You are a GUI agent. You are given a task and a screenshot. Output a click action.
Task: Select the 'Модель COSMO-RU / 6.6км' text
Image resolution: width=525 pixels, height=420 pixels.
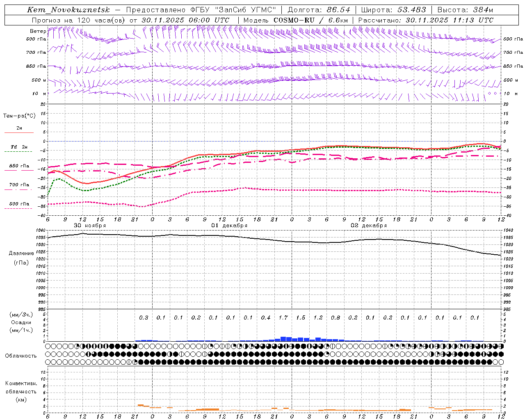[296, 20]
